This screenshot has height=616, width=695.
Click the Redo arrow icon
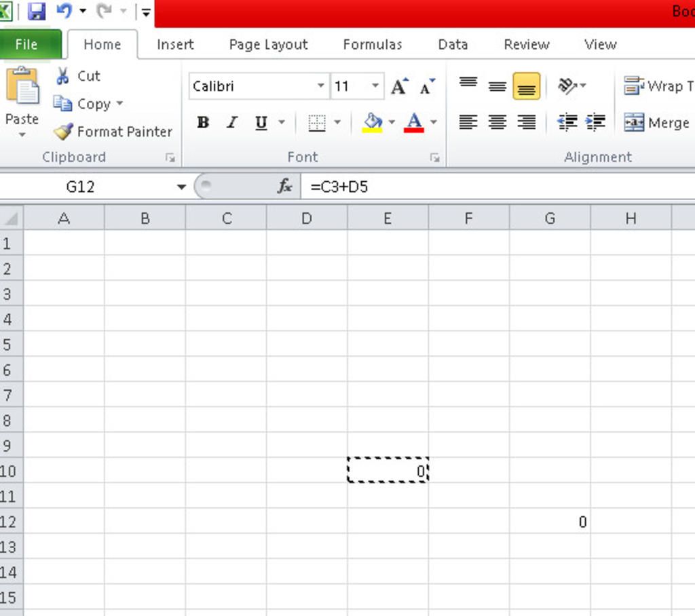pos(104,11)
